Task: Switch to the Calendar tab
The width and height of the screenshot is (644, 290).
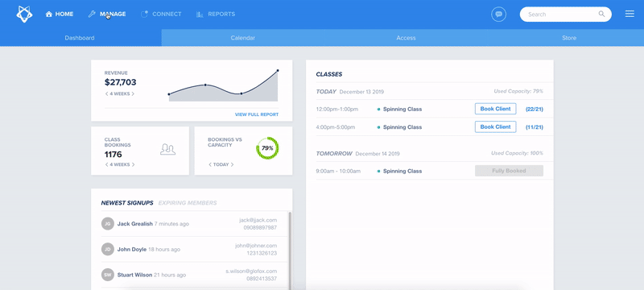Action: tap(243, 38)
